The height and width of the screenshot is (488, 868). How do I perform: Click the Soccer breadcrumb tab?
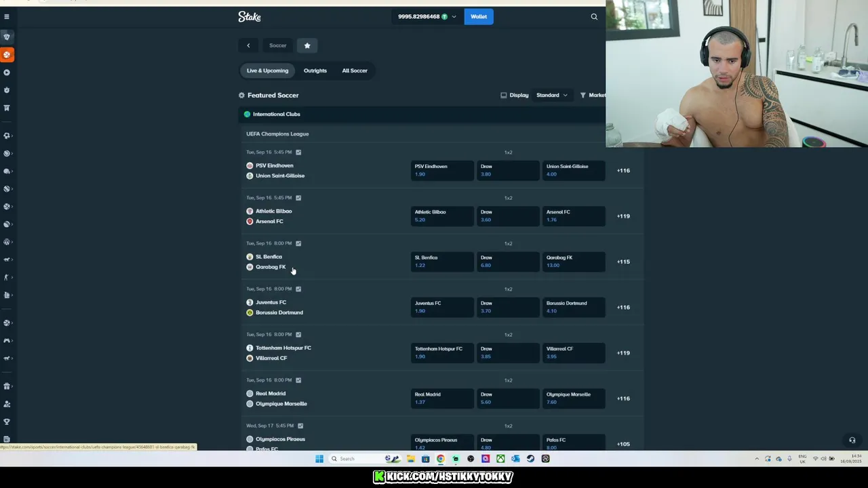coord(278,45)
